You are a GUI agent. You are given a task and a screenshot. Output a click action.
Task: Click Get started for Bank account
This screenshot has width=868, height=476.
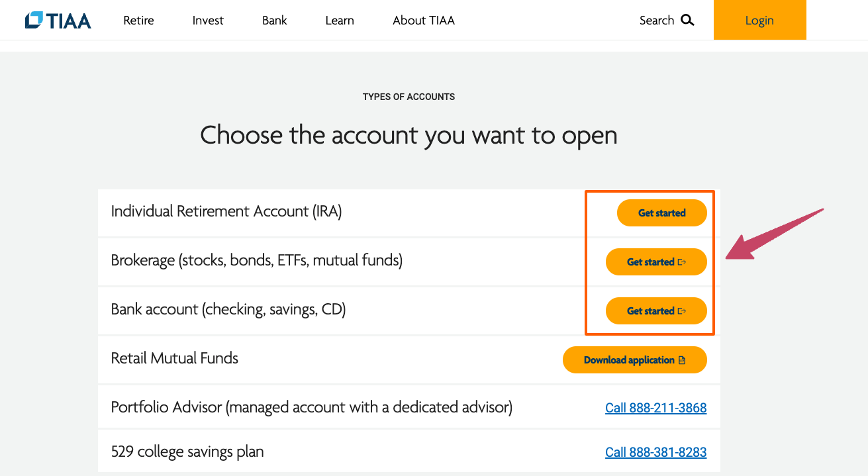[656, 310]
